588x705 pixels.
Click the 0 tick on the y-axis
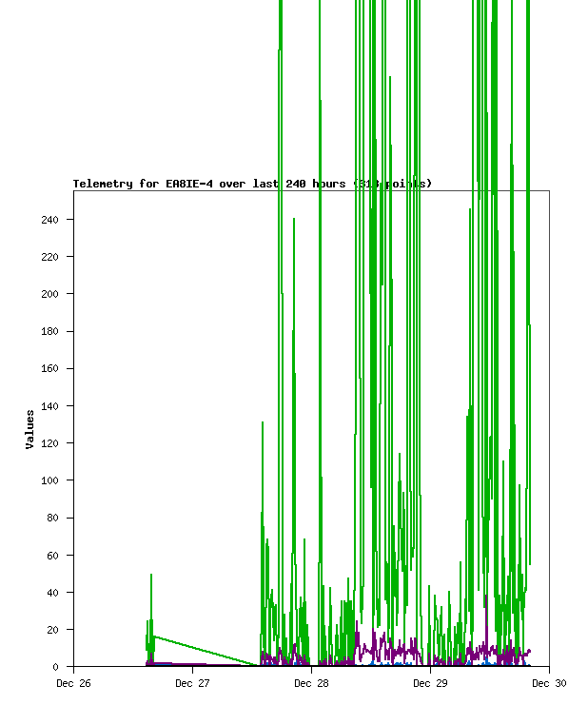point(56,667)
